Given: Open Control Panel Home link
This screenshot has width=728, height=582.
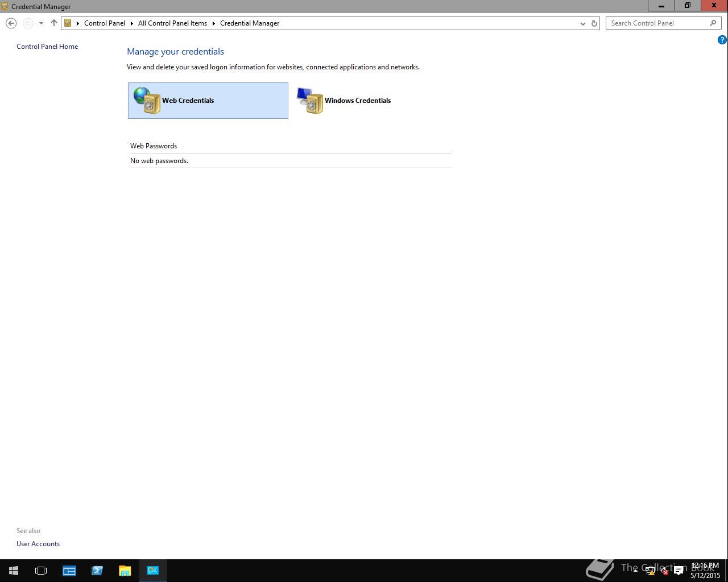Looking at the screenshot, I should click(47, 47).
